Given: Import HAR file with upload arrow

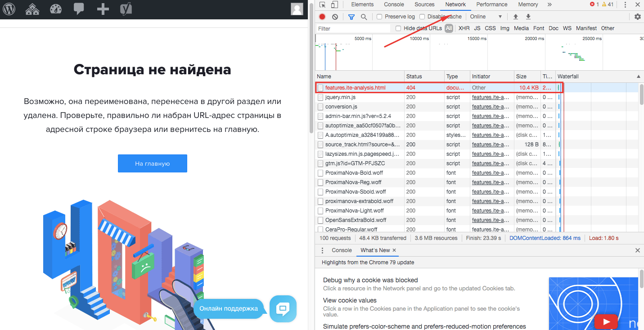Looking at the screenshot, I should [516, 17].
